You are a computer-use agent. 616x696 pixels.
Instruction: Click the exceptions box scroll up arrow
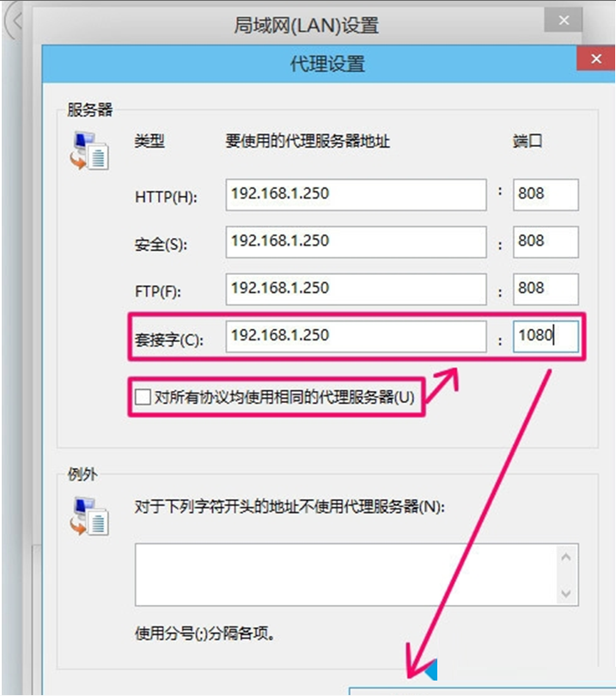pos(566,557)
